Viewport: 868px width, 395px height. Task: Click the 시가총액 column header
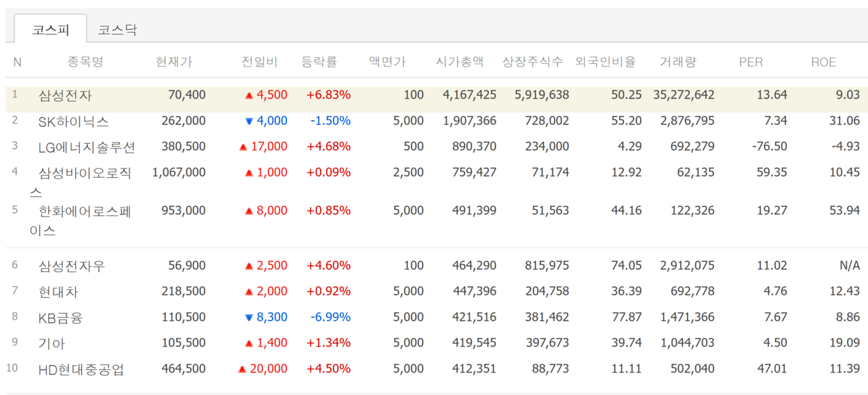[460, 62]
